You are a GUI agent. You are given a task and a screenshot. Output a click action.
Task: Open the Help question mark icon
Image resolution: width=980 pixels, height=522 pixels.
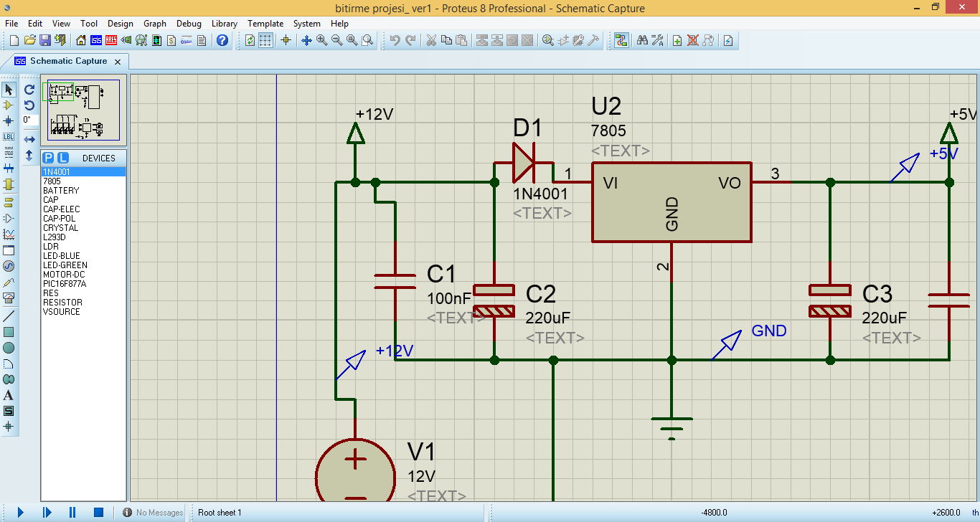click(222, 40)
